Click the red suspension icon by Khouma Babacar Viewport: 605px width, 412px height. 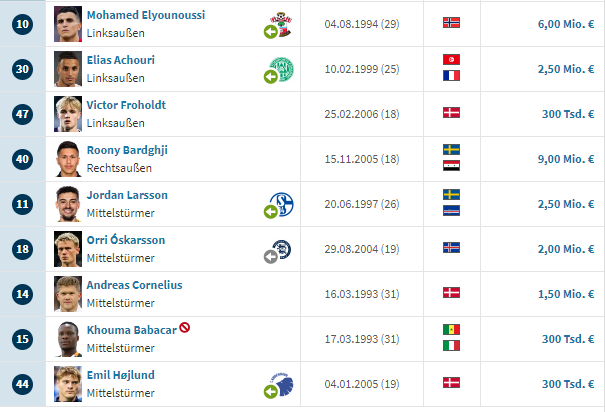pos(185,327)
